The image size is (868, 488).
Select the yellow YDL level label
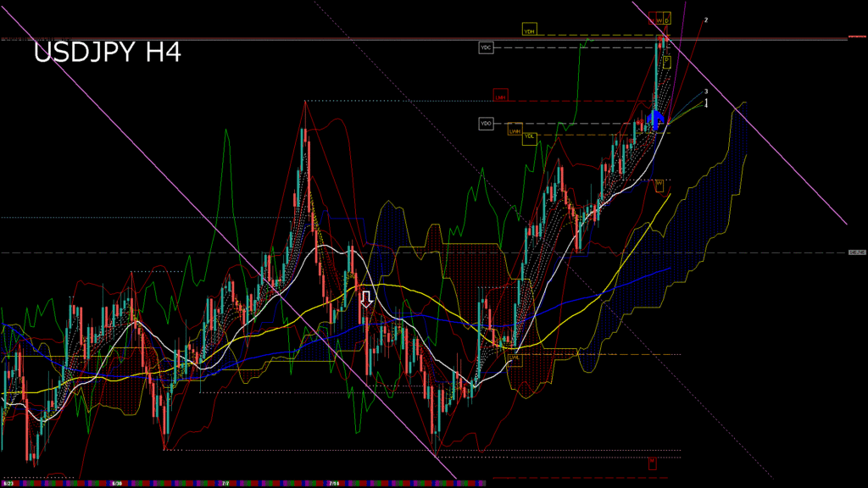[x=529, y=138]
